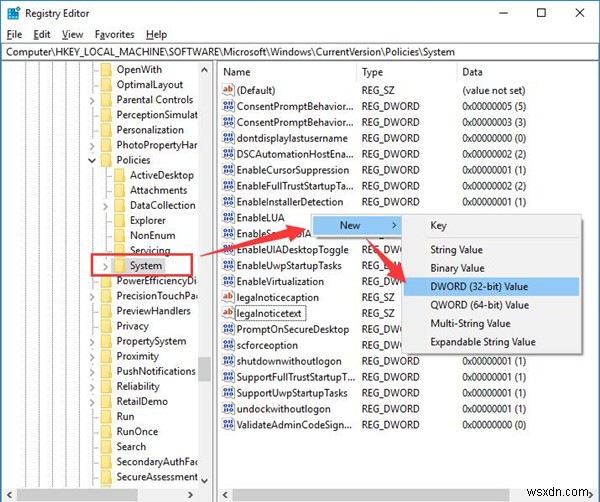Click tree pane scroll-up arrow

pyautogui.click(x=204, y=70)
